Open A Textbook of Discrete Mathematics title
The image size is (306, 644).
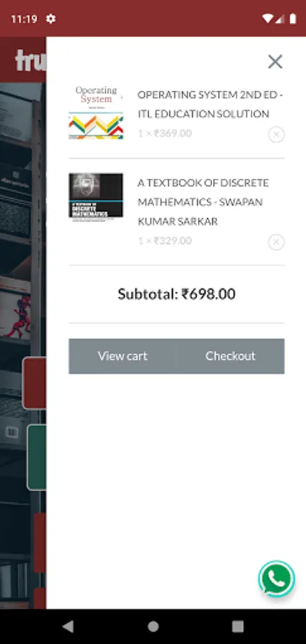tap(204, 202)
